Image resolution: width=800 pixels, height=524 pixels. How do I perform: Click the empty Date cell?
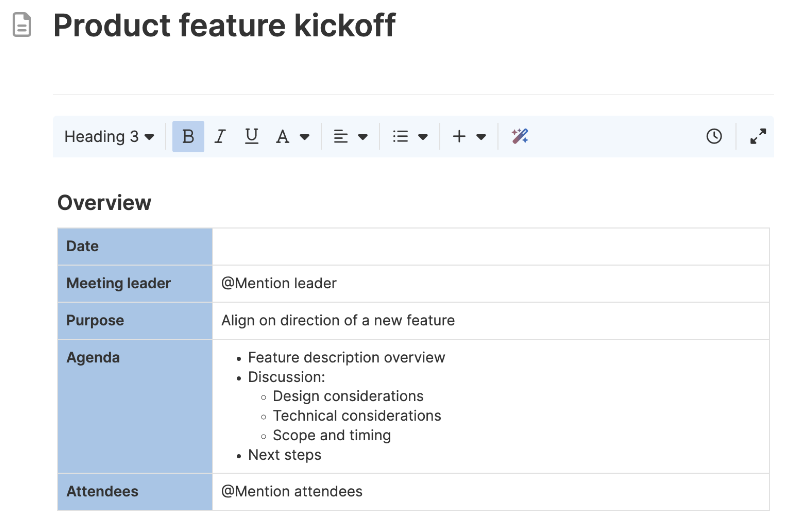coord(490,246)
